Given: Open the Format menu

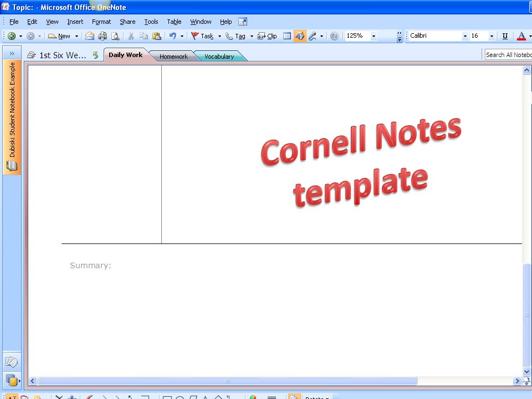Looking at the screenshot, I should point(101,22).
